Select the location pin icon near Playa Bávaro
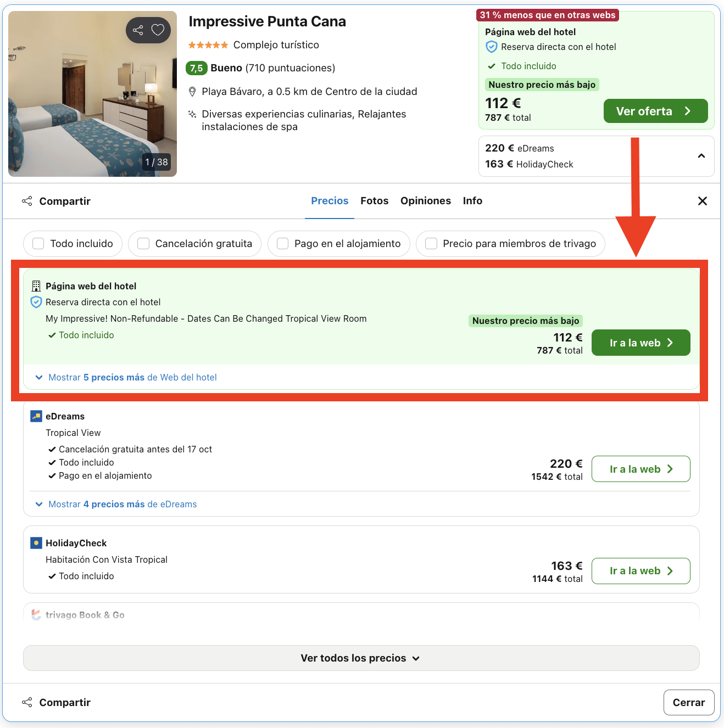This screenshot has width=724, height=728. 192,91
